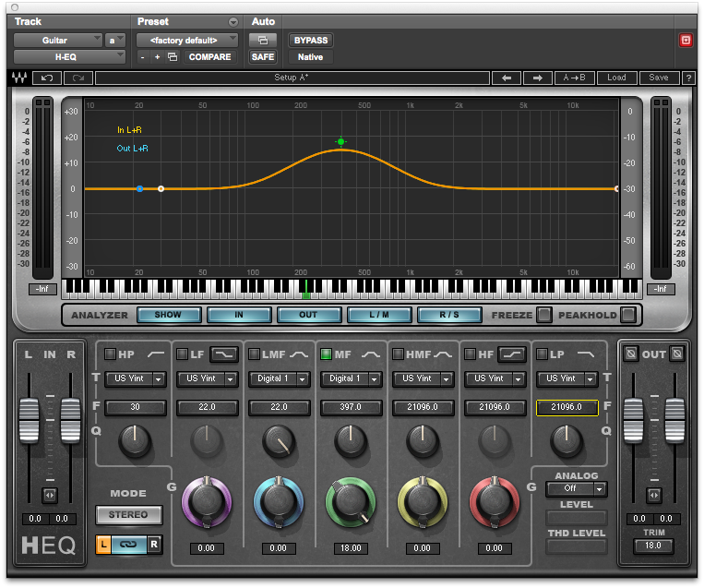Click the HP filter slope icon

(x=156, y=354)
